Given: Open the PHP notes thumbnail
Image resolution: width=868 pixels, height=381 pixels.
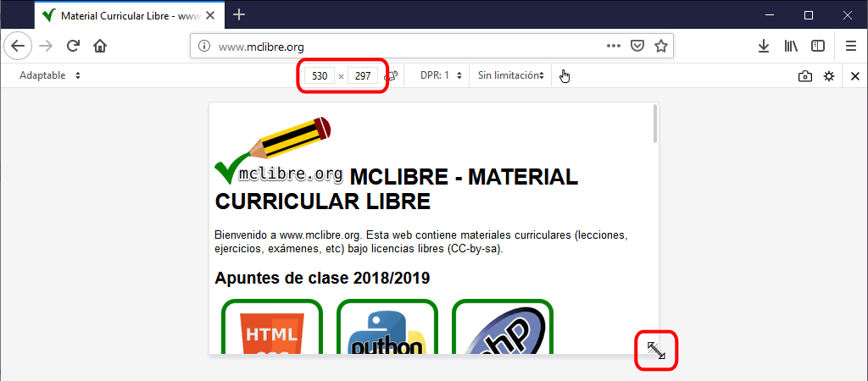Looking at the screenshot, I should tap(503, 327).
